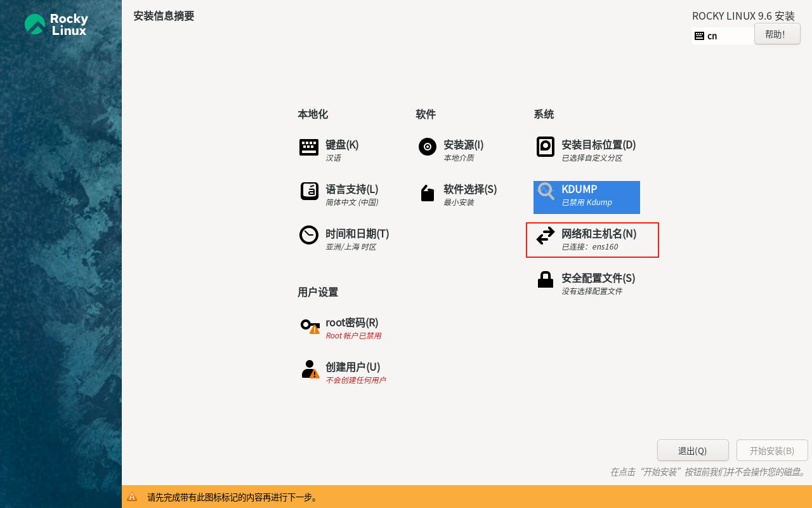Image resolution: width=812 pixels, height=508 pixels.
Task: Click the create user person icon
Action: [x=310, y=370]
